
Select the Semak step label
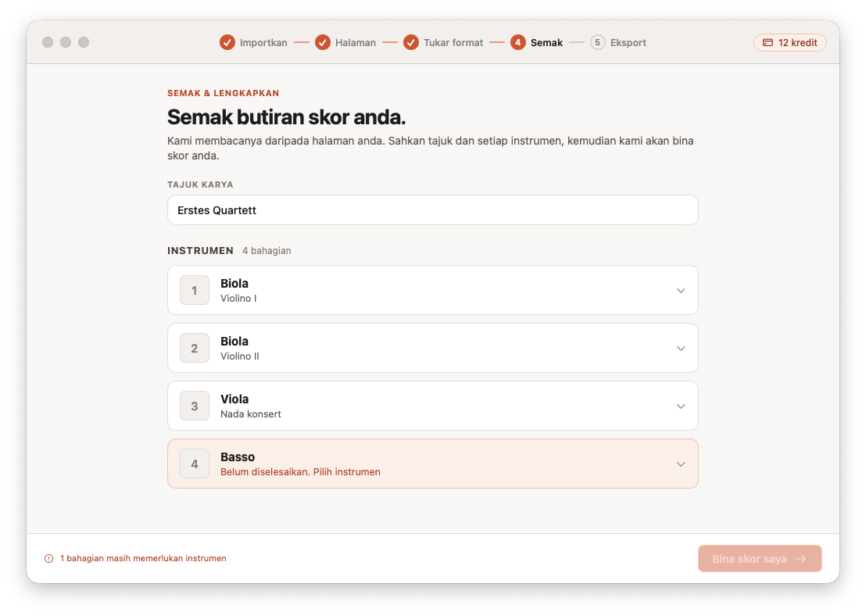(x=546, y=42)
